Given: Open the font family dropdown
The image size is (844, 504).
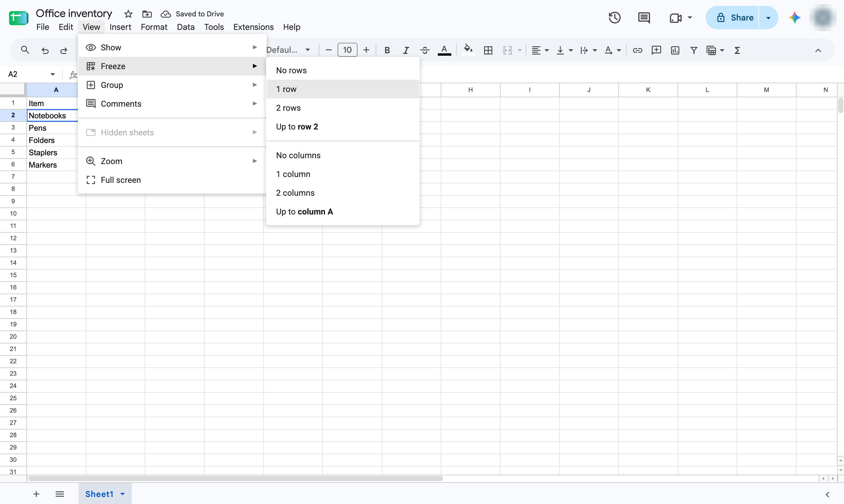Looking at the screenshot, I should point(288,50).
